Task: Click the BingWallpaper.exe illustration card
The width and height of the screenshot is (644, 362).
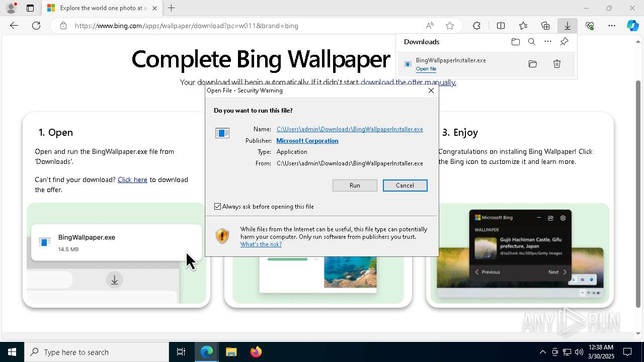Action: pos(116,243)
